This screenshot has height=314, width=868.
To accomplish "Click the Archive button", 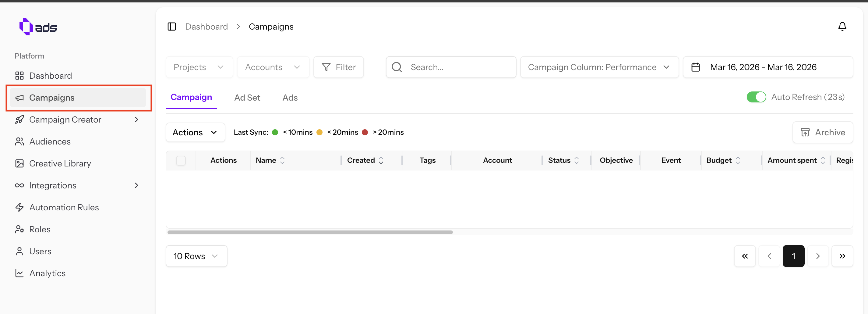I will [x=822, y=132].
